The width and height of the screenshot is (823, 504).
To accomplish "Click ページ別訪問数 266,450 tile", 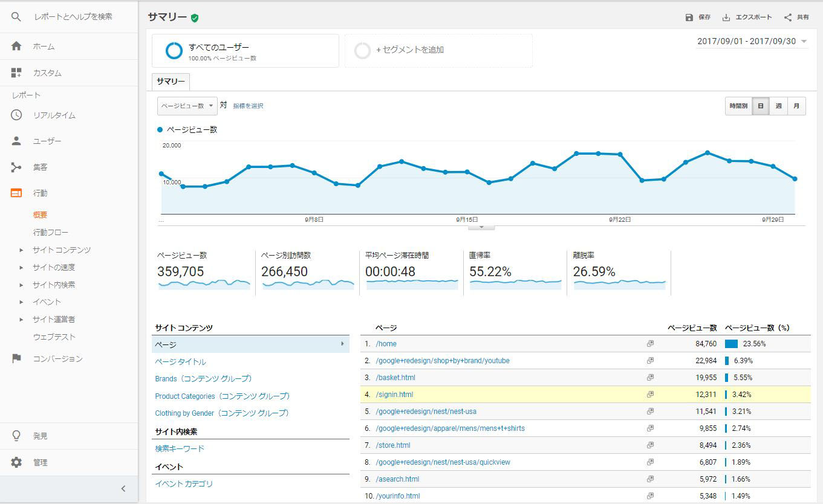I will pyautogui.click(x=307, y=273).
